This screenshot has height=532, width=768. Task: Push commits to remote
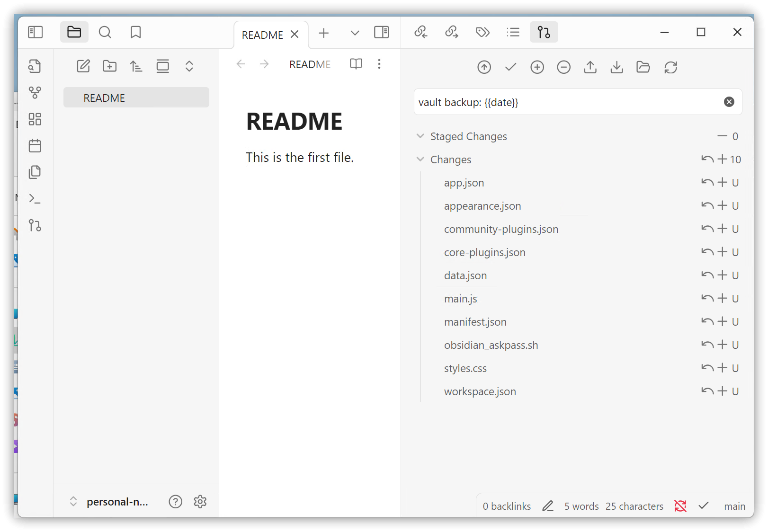coord(590,67)
